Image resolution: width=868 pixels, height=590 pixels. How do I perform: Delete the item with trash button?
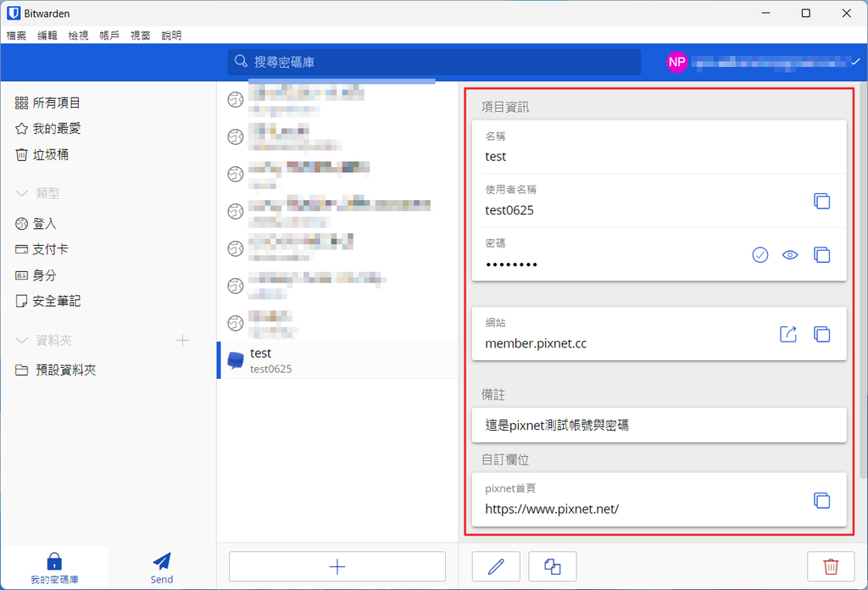click(831, 567)
